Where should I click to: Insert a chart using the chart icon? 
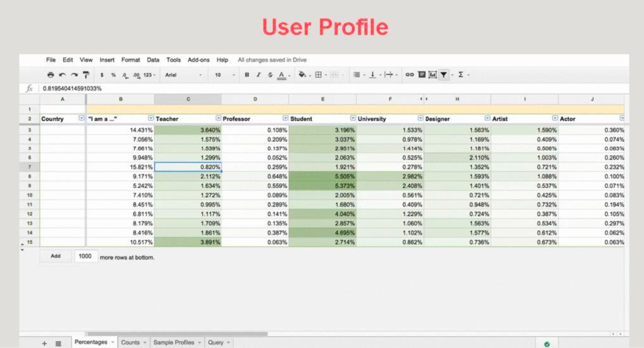click(x=432, y=75)
